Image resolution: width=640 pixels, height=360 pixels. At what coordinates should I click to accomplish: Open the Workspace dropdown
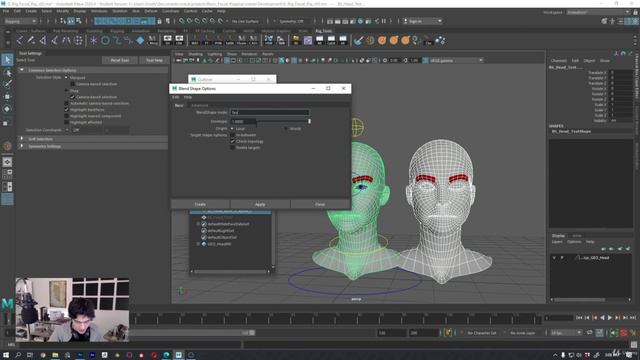pos(598,12)
